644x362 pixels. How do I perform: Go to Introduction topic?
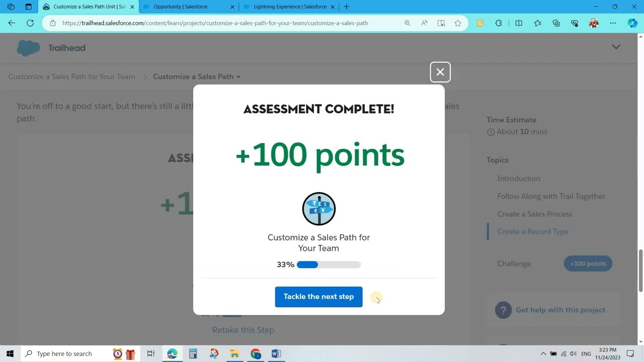coord(519,178)
